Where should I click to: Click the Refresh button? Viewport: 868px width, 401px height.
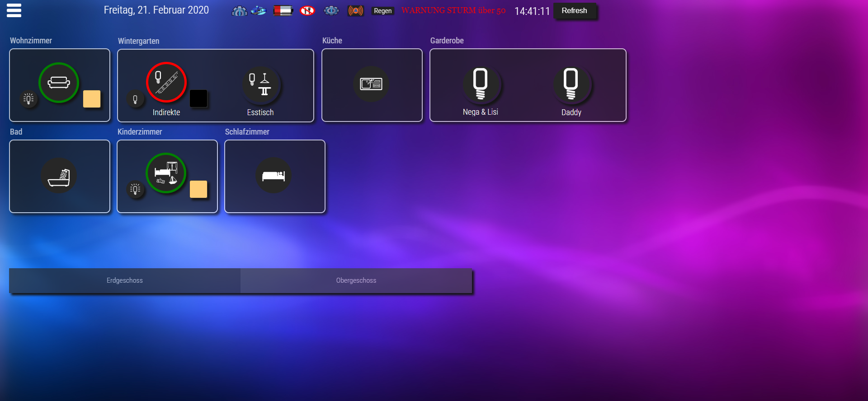tap(574, 11)
